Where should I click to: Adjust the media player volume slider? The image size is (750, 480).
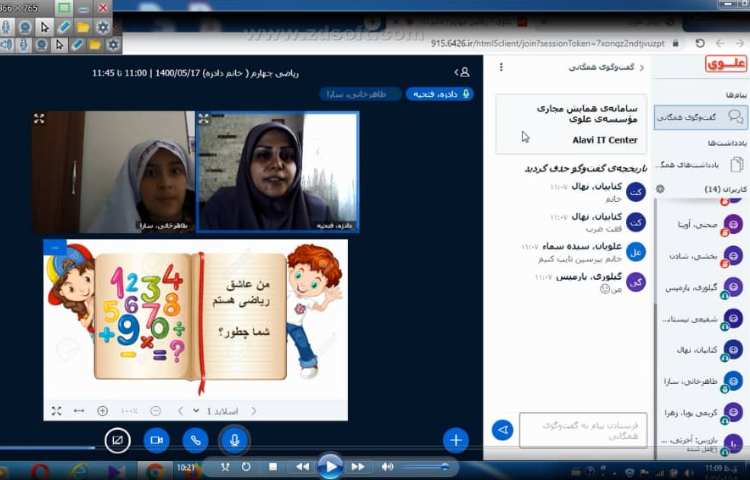(425, 467)
